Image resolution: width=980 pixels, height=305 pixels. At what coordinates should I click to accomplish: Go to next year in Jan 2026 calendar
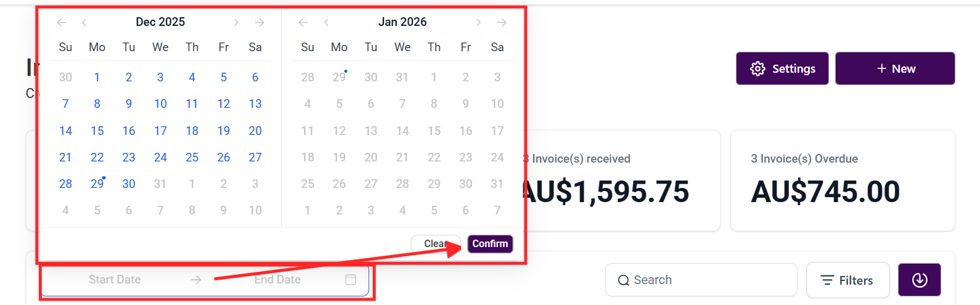pyautogui.click(x=502, y=23)
